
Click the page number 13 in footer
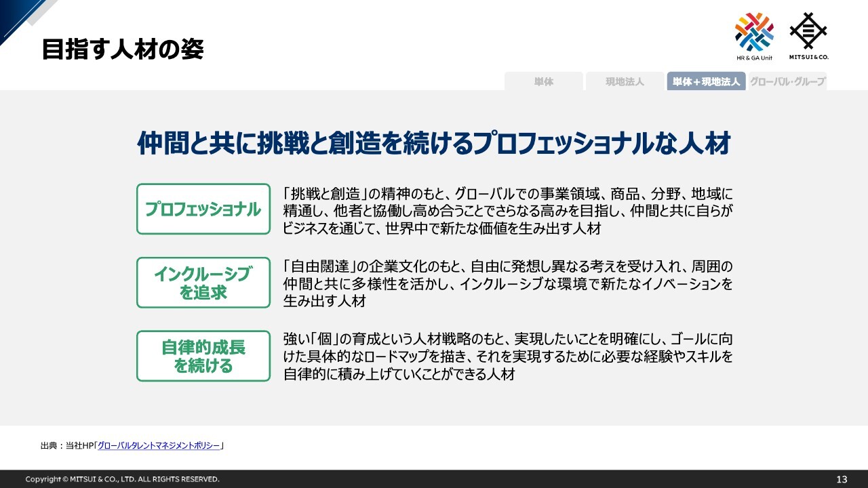pyautogui.click(x=842, y=479)
